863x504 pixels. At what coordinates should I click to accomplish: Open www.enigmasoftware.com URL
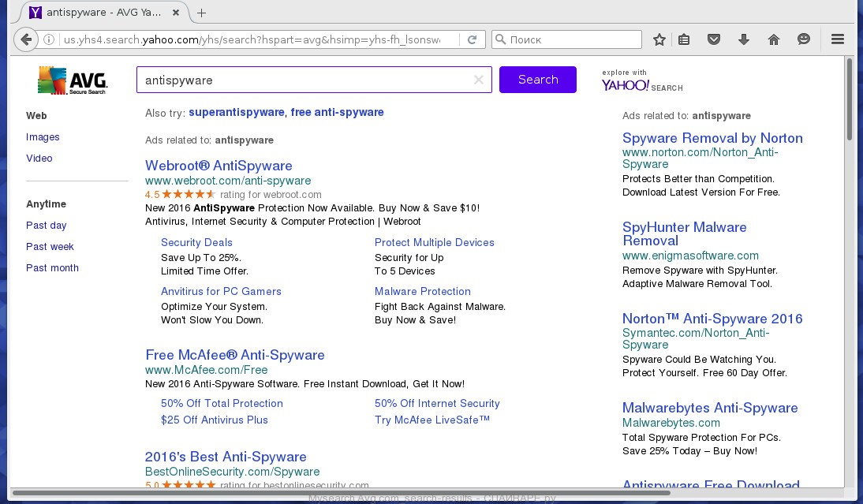(x=690, y=256)
